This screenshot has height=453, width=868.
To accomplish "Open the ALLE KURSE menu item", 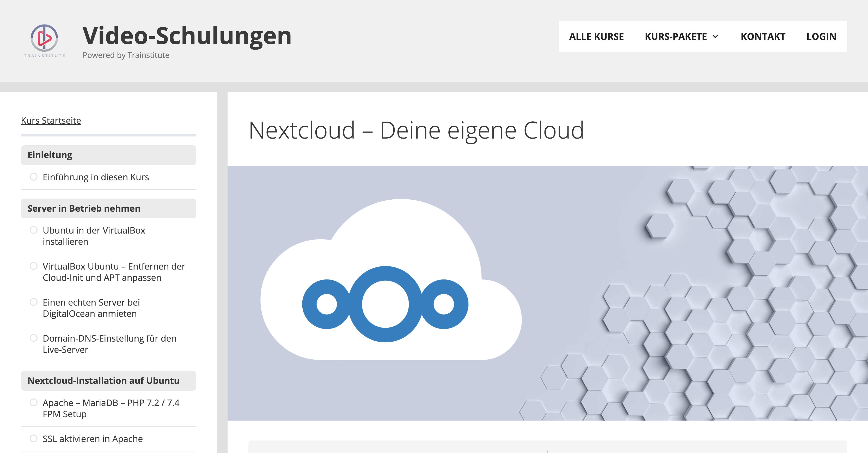I will point(596,37).
